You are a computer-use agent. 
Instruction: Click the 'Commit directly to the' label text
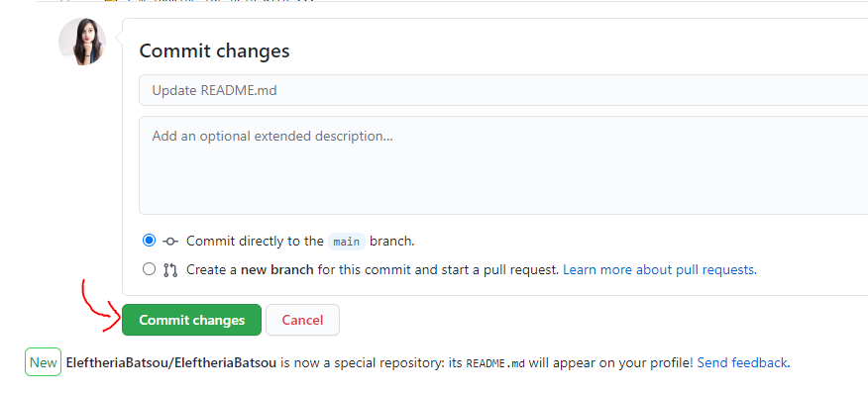255,241
